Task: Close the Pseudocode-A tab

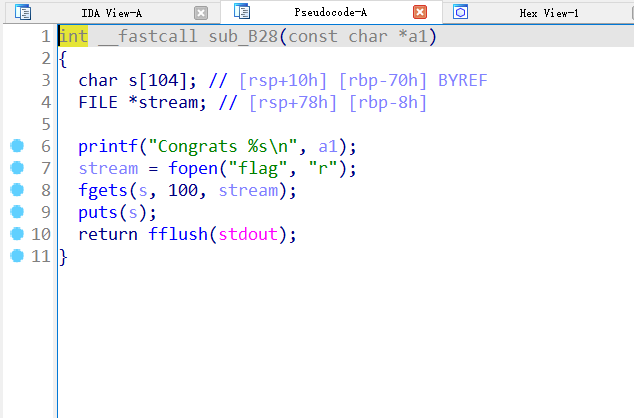Action: coord(420,13)
